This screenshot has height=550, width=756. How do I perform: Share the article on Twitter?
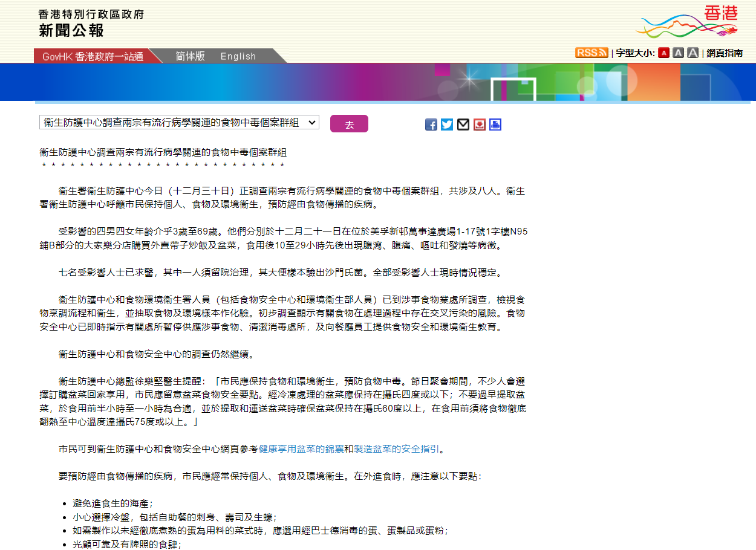pos(447,125)
